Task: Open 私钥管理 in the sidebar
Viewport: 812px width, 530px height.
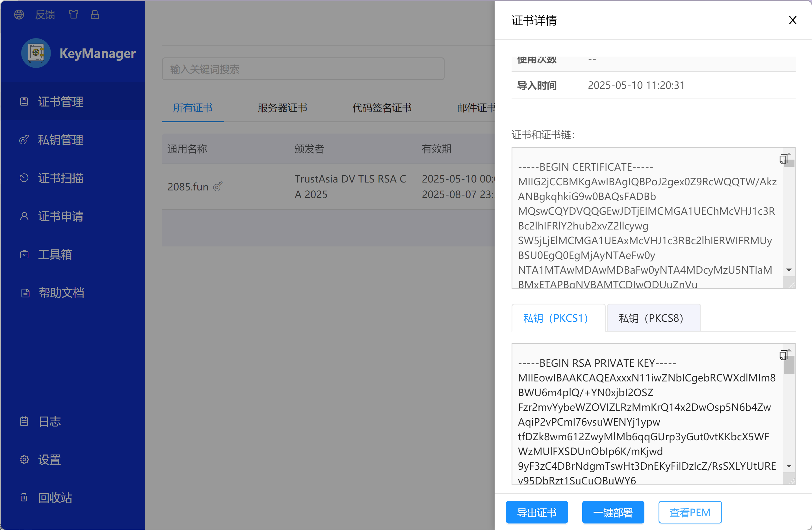Action: pyautogui.click(x=60, y=140)
